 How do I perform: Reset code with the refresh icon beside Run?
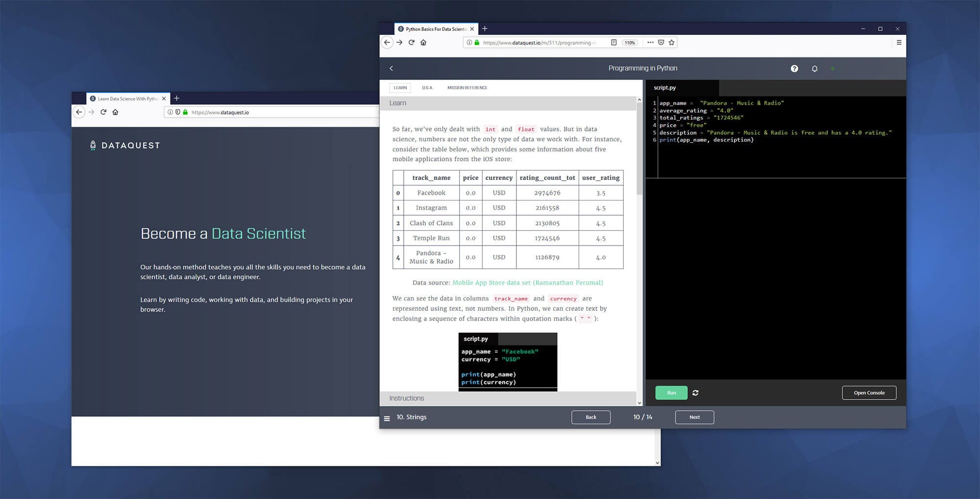pos(695,393)
